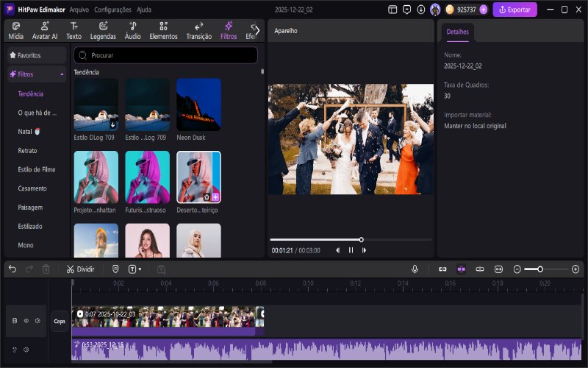The width and height of the screenshot is (588, 368).
Task: Click the layout switch icon in title bar
Action: tap(392, 10)
